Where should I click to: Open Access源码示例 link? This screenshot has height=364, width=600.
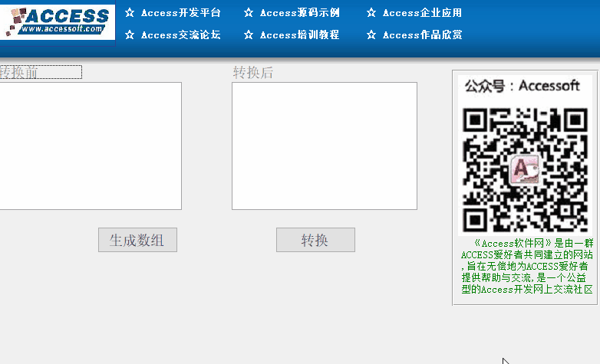300,12
